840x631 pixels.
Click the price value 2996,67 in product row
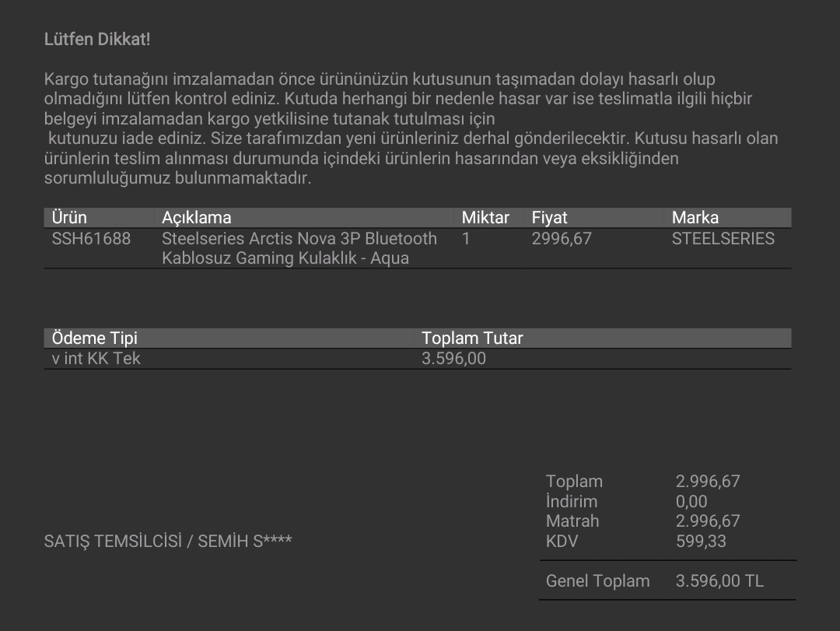562,239
